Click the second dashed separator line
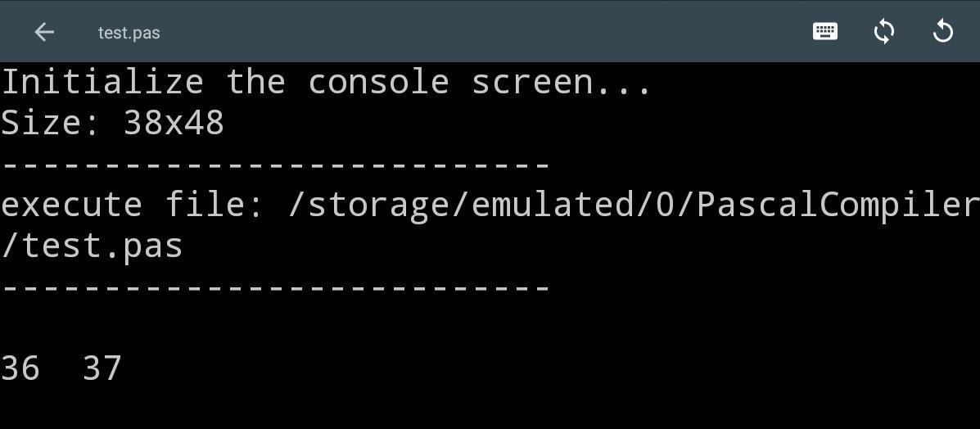Image resolution: width=980 pixels, height=429 pixels. tap(275, 287)
